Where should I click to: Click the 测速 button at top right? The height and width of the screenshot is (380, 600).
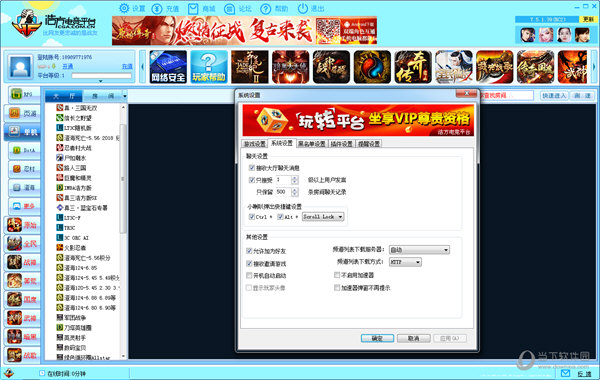[582, 96]
